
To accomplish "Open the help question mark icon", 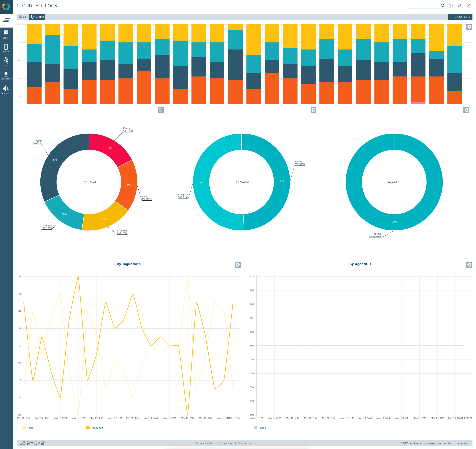I will pos(450,6).
